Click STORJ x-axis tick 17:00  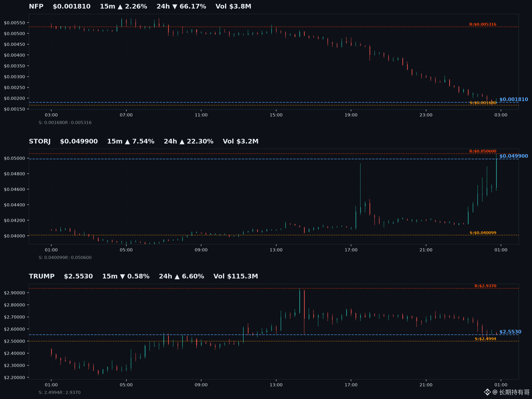[351, 250]
